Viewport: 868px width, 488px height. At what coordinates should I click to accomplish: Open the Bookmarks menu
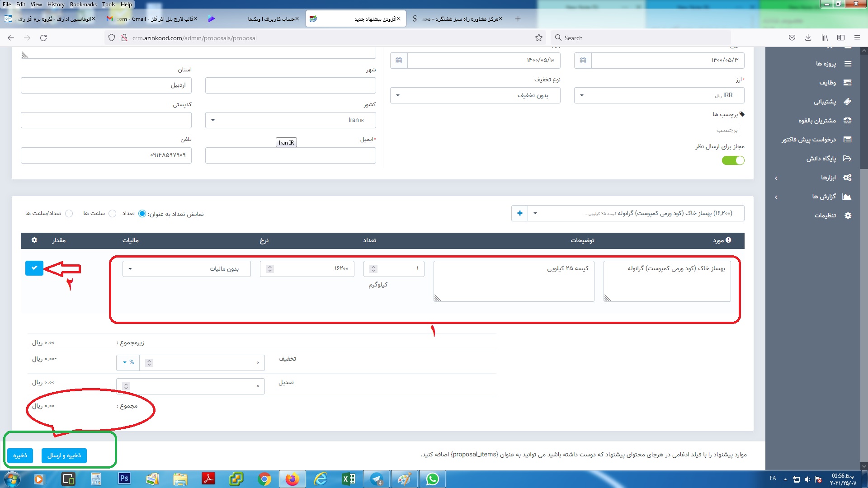pyautogui.click(x=83, y=5)
